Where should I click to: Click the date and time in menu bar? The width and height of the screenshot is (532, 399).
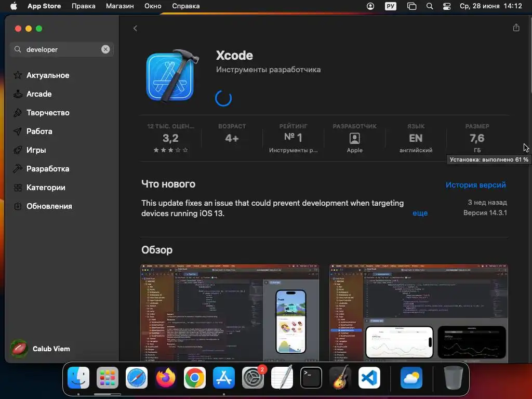490,6
